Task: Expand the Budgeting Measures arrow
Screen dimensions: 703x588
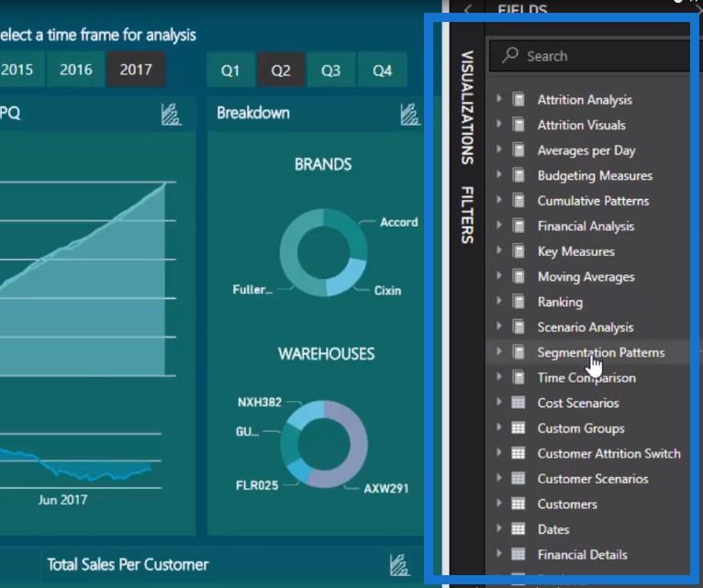Action: coord(498,174)
